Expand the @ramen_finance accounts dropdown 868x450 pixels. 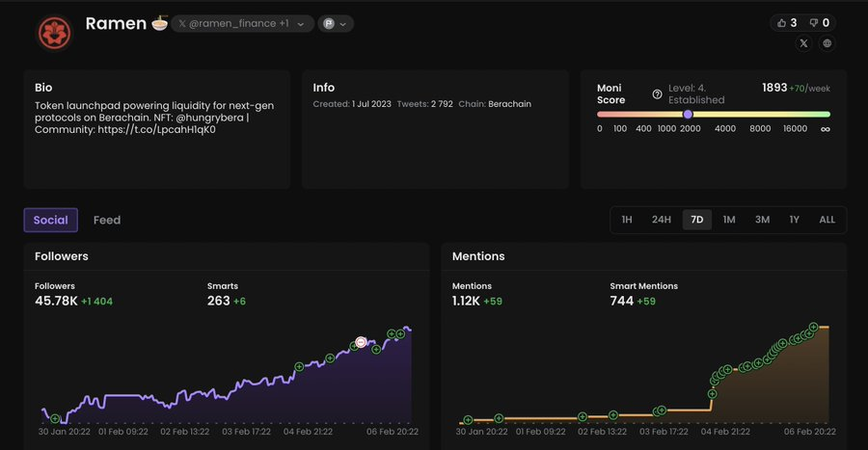click(301, 23)
